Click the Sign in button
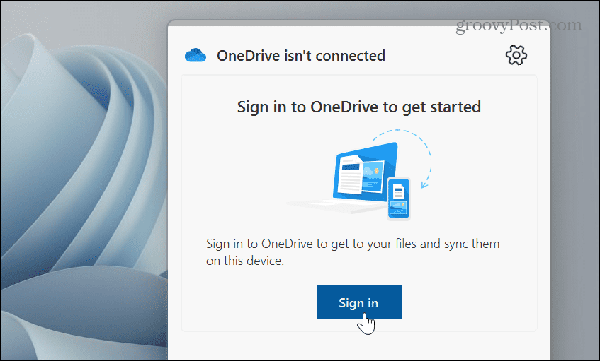This screenshot has width=600, height=361. [359, 302]
